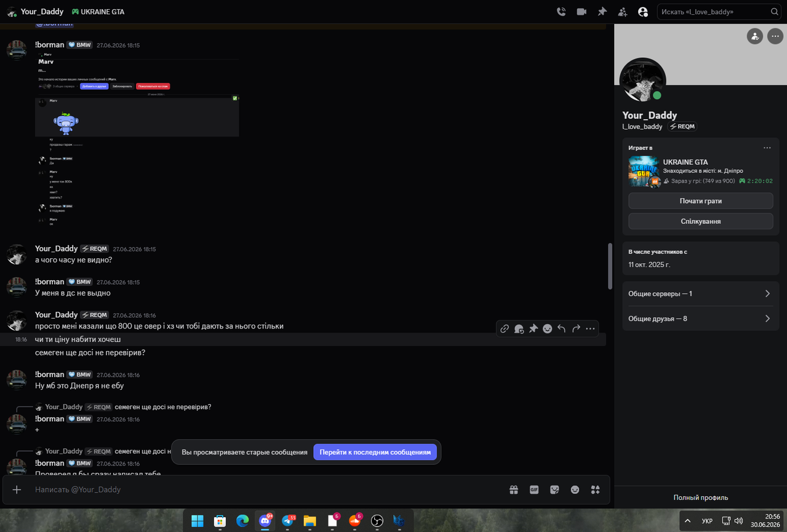Click message text 'У меня в дс не выдно'
This screenshot has height=532, width=787.
(73, 293)
